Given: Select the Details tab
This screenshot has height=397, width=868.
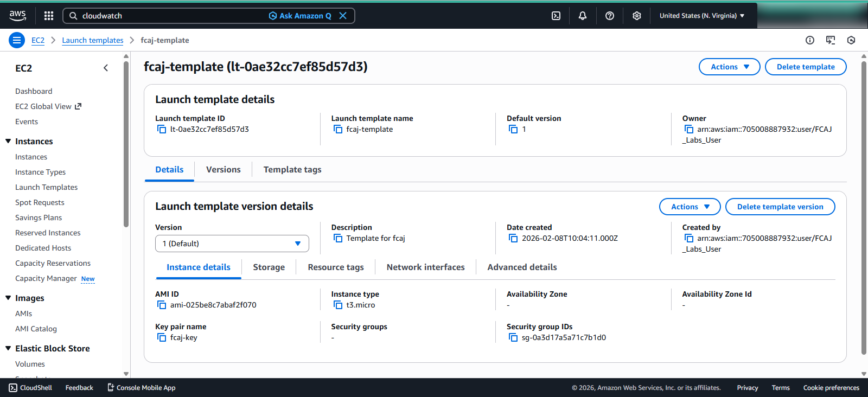Looking at the screenshot, I should pos(169,170).
